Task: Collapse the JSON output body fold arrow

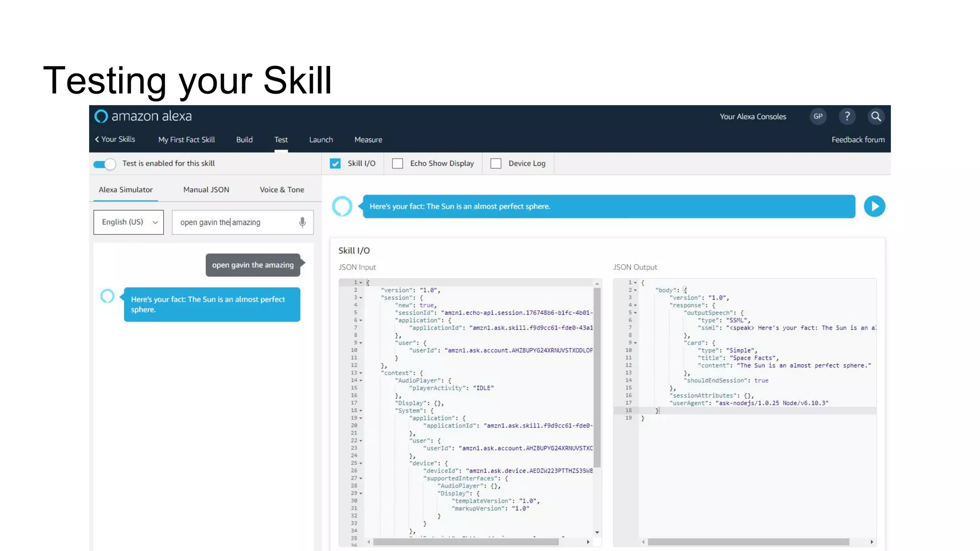Action: (x=635, y=290)
